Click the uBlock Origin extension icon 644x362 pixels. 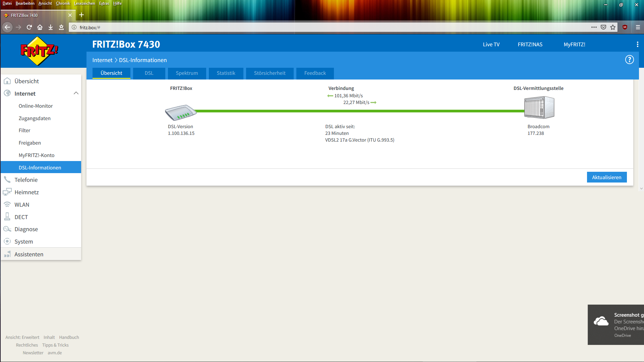pos(625,27)
